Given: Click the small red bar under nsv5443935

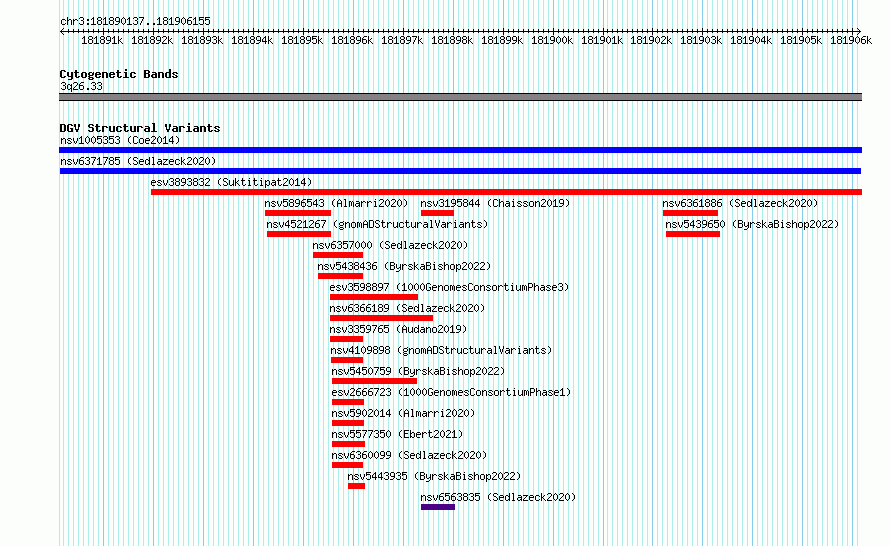Looking at the screenshot, I should (356, 486).
